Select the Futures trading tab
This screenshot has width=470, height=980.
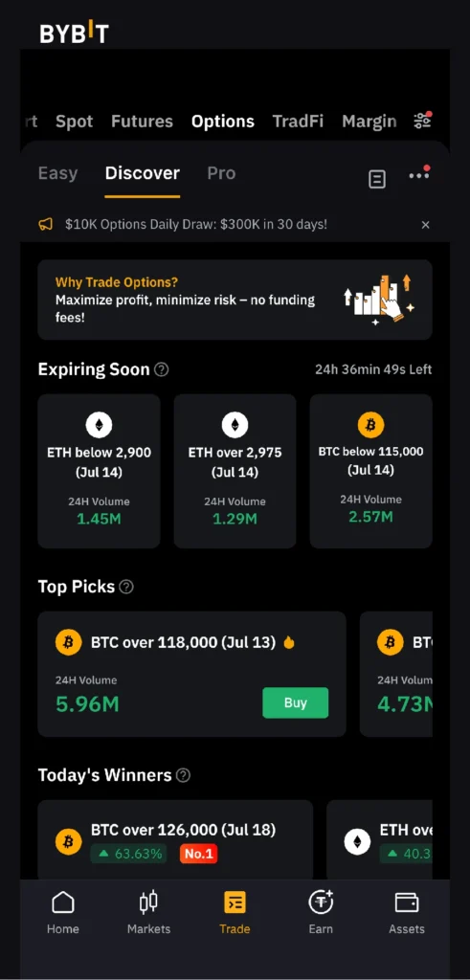click(x=142, y=122)
